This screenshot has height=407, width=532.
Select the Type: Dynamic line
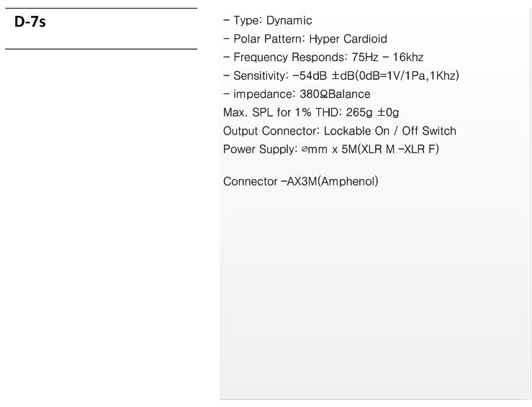pyautogui.click(x=267, y=20)
